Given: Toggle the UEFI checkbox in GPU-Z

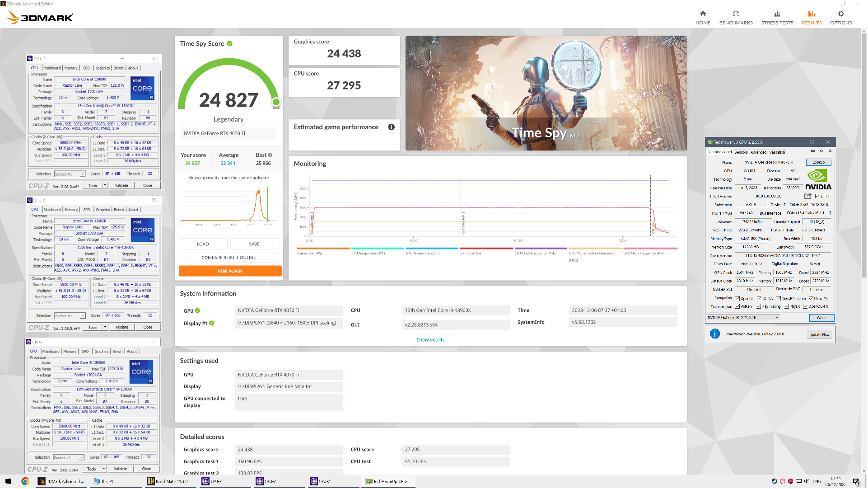Looking at the screenshot, I should click(818, 197).
